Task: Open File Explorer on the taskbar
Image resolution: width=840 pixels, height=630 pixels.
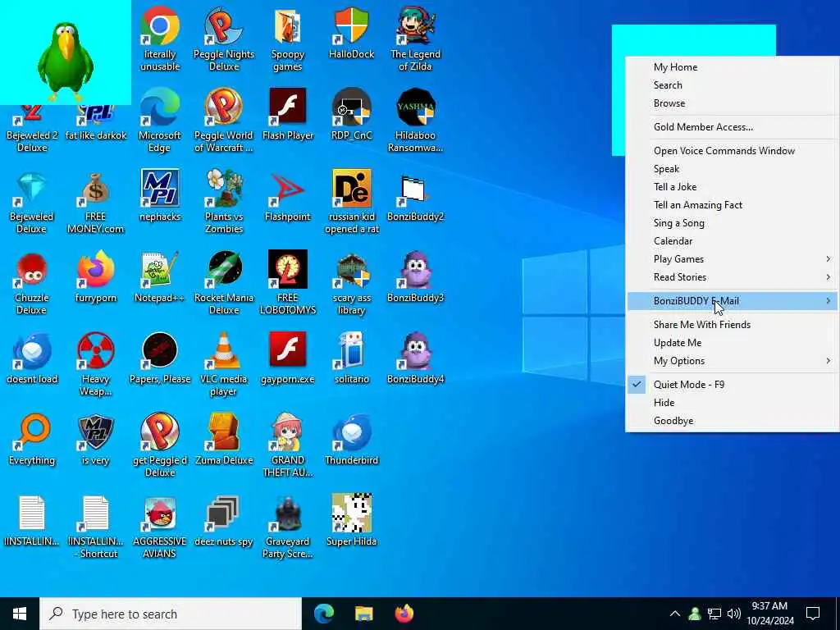Action: pyautogui.click(x=364, y=614)
